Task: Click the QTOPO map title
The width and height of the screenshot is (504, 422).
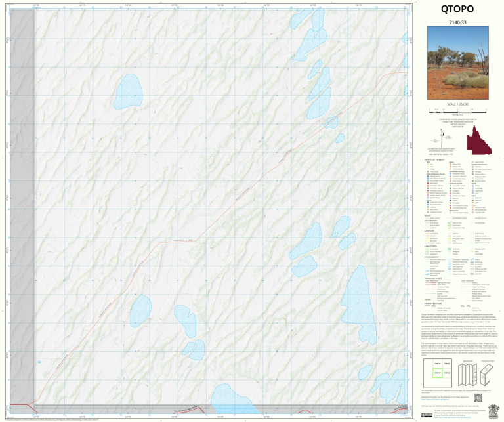Action: click(457, 9)
